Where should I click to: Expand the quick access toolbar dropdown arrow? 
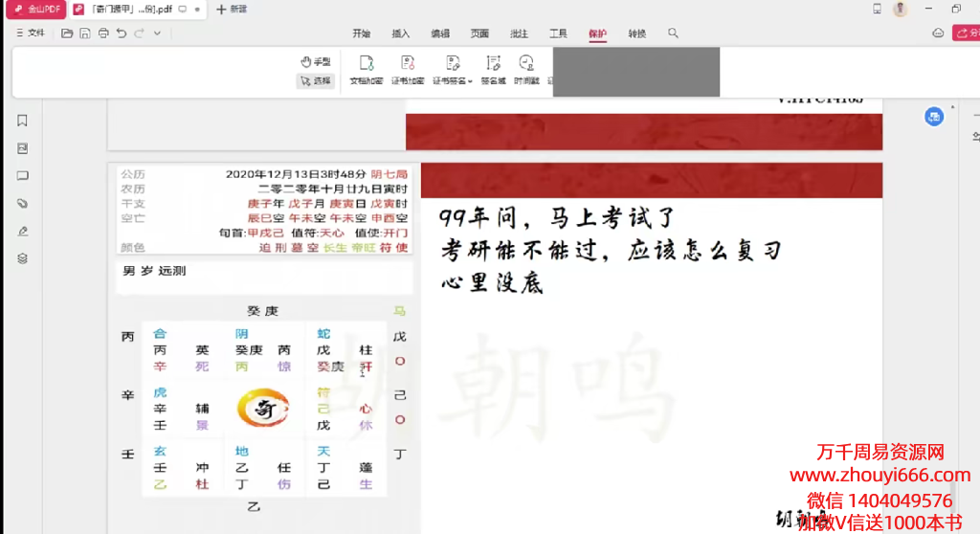[157, 33]
